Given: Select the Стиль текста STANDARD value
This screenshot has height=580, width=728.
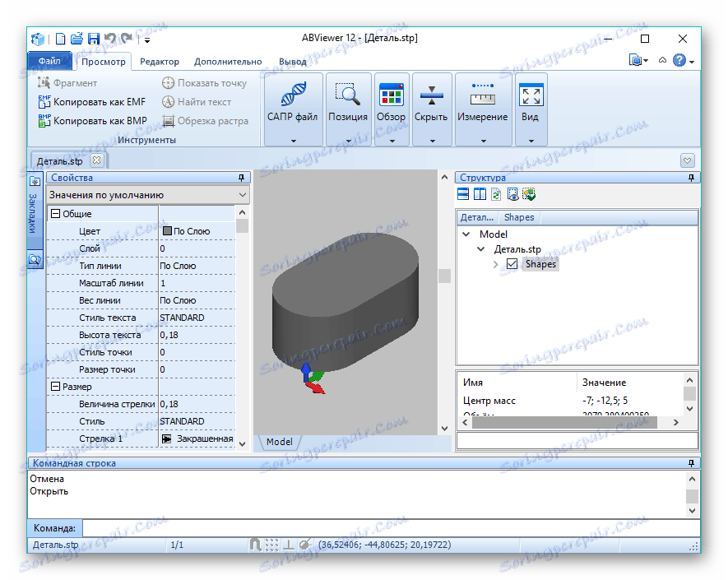Looking at the screenshot, I should pos(197,318).
